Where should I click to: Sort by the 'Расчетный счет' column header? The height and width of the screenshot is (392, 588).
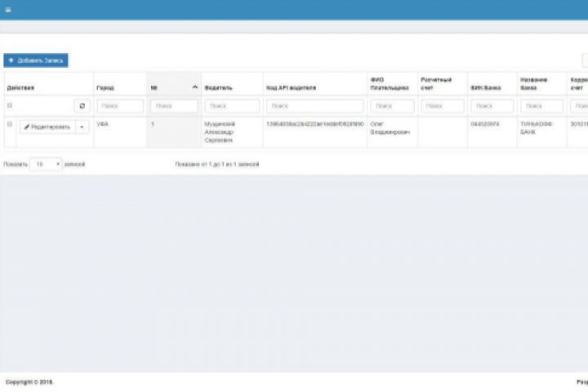tap(443, 83)
